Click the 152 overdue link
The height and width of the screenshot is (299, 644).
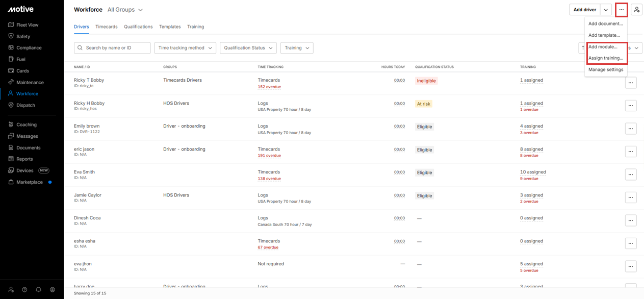click(x=269, y=87)
